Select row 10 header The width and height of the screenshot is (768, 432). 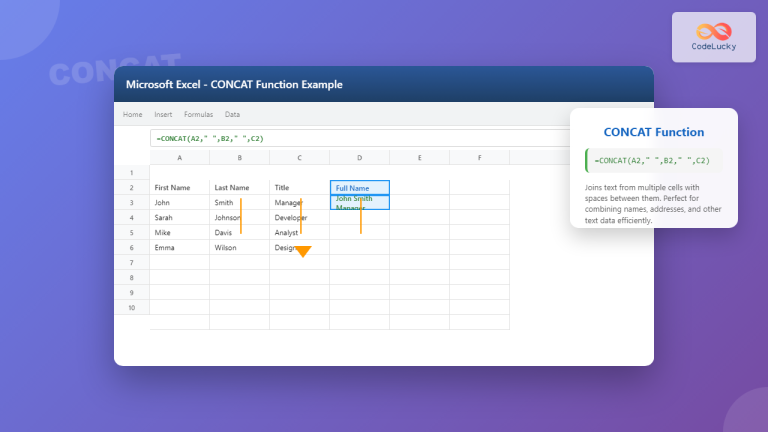(x=132, y=307)
